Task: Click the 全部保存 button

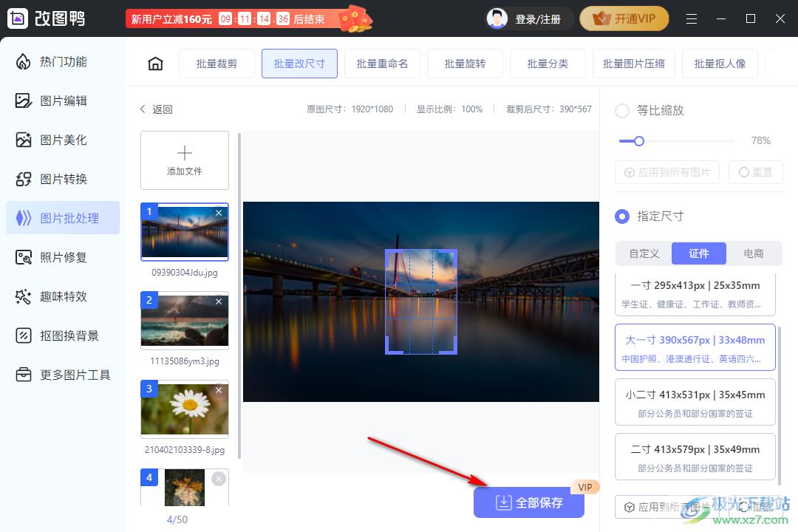Action: tap(529, 502)
